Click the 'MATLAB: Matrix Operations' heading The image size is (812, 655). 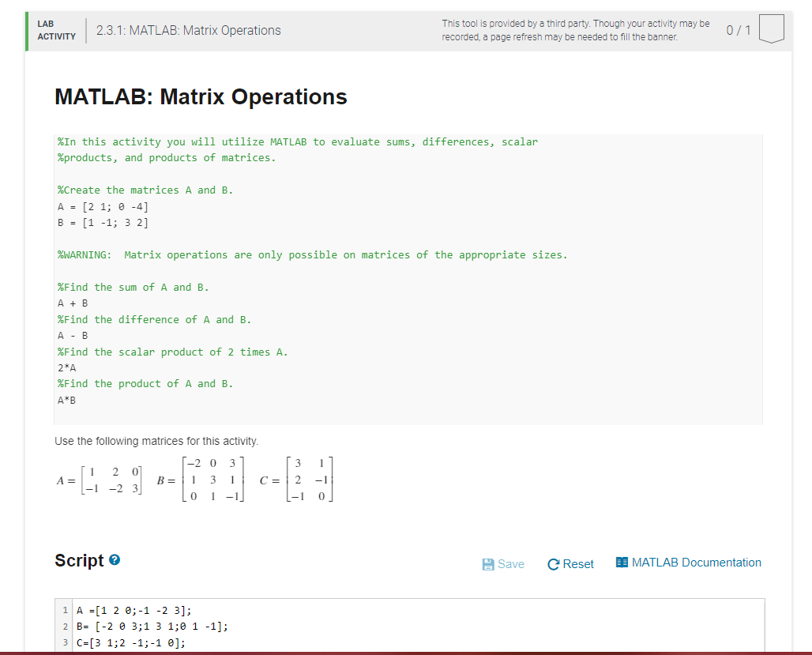(201, 97)
